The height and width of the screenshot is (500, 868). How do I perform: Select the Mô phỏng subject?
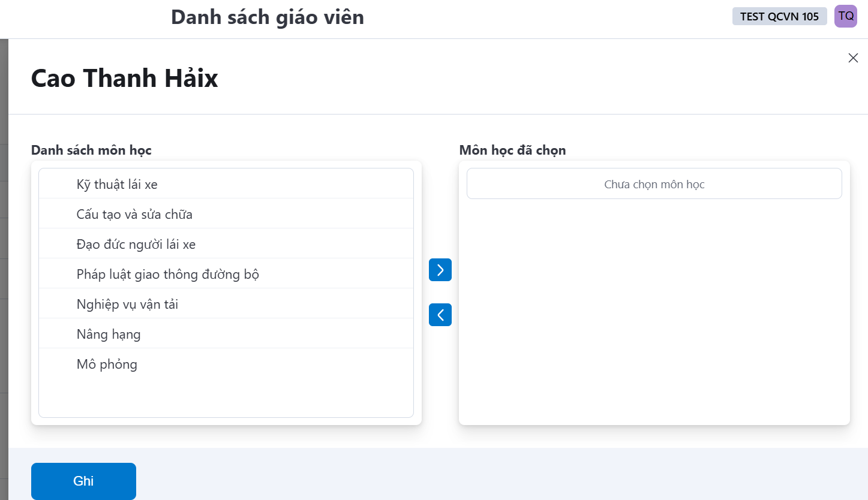226,364
